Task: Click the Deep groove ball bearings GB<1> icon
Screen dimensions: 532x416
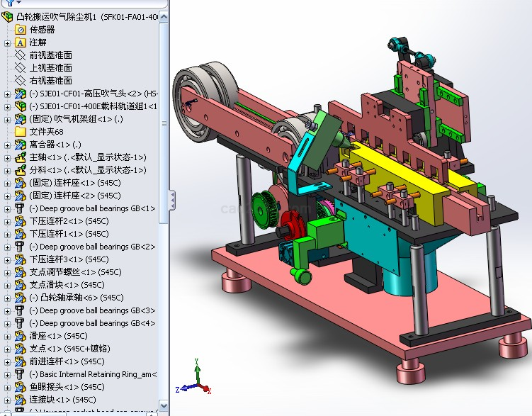Action: tap(20, 208)
